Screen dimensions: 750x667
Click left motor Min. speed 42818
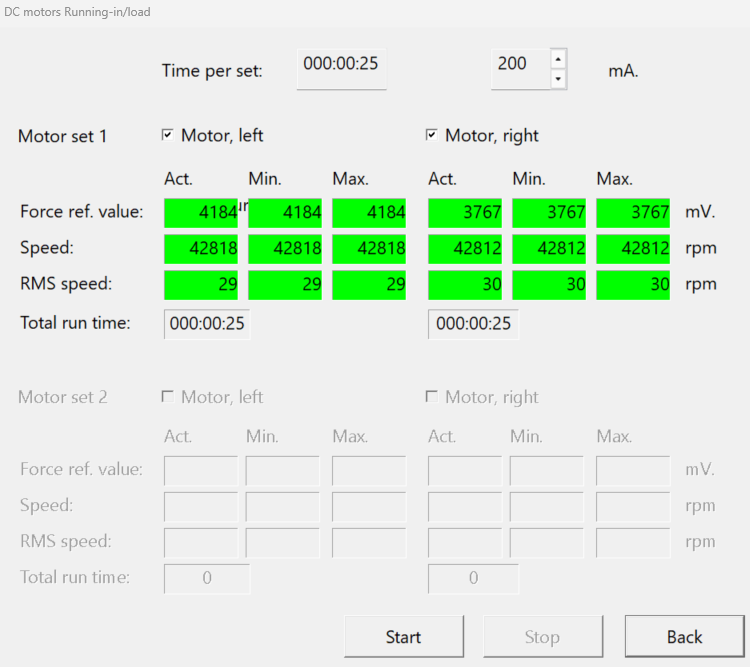coord(285,249)
